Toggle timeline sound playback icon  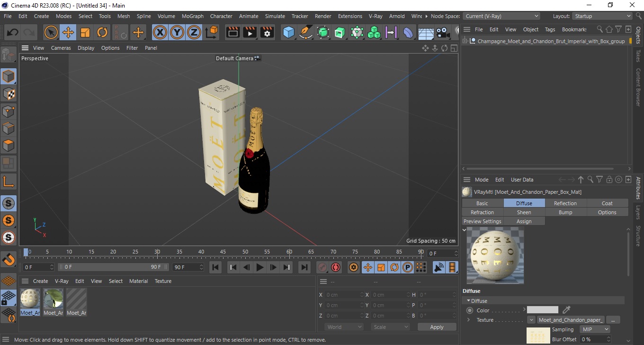(x=439, y=267)
